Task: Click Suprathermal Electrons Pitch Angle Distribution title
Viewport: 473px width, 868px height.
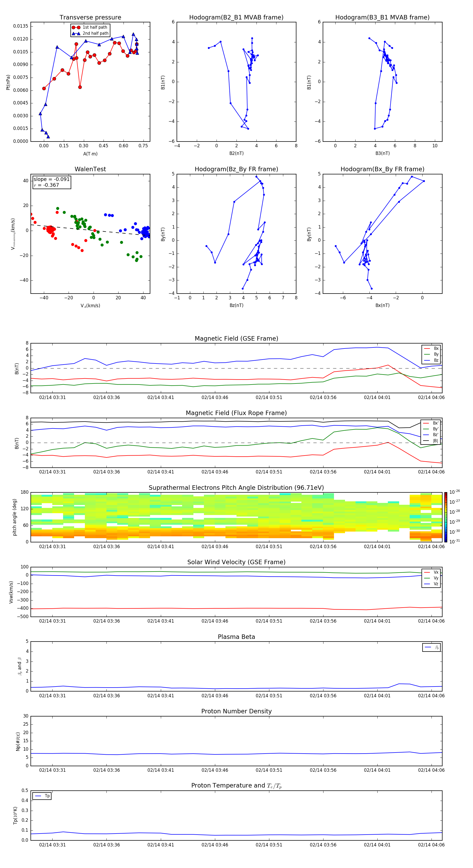Action: pos(236,488)
